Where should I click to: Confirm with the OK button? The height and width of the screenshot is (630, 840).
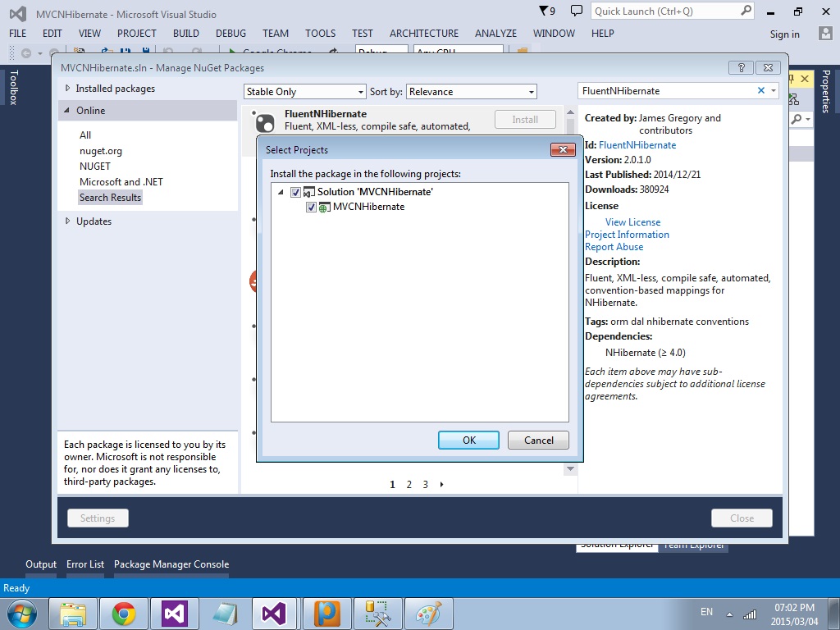click(x=468, y=440)
